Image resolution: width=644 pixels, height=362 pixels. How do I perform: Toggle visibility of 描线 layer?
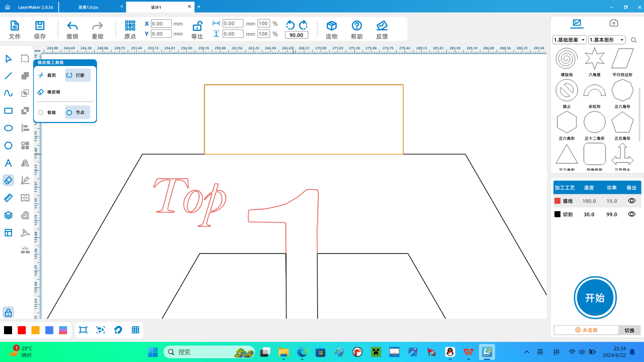click(x=632, y=201)
